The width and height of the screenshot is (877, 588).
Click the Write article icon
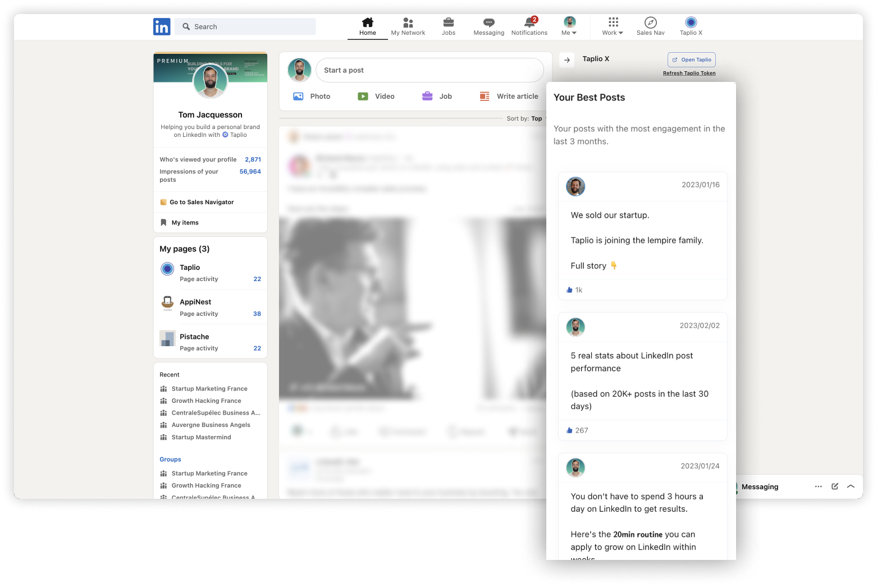[485, 97]
